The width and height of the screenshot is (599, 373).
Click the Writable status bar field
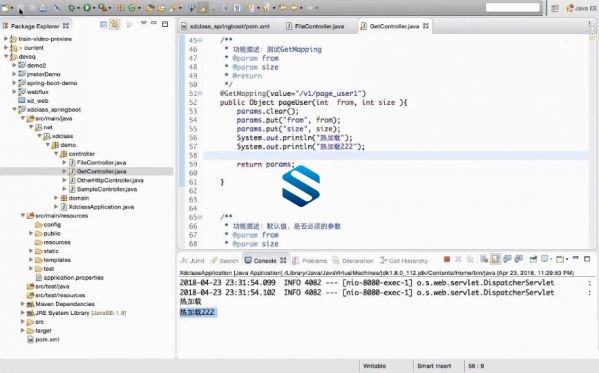[x=374, y=366]
